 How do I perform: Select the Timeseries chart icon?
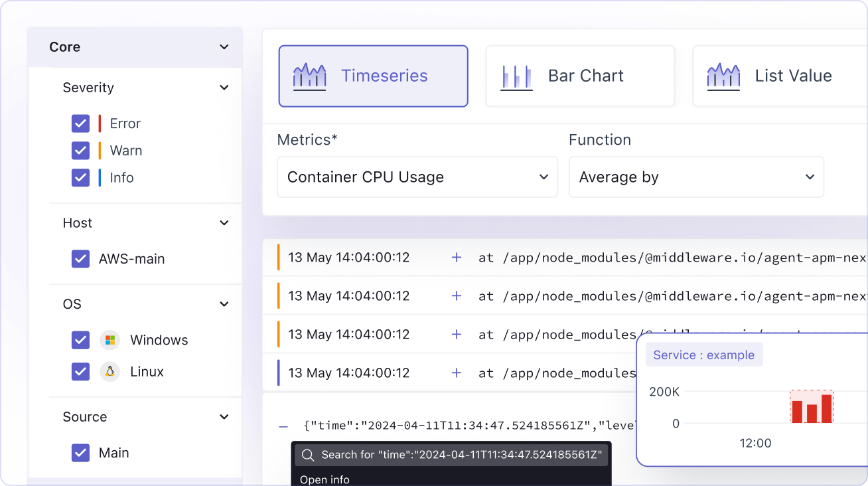(x=310, y=76)
